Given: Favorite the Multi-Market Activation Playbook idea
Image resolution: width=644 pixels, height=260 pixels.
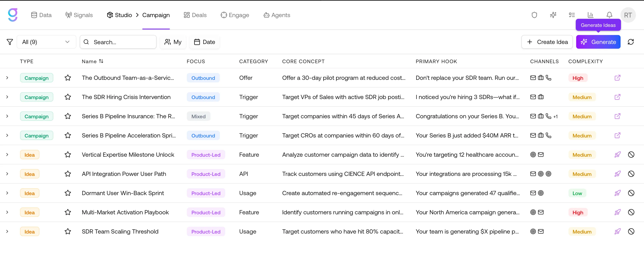Looking at the screenshot, I should click(68, 212).
